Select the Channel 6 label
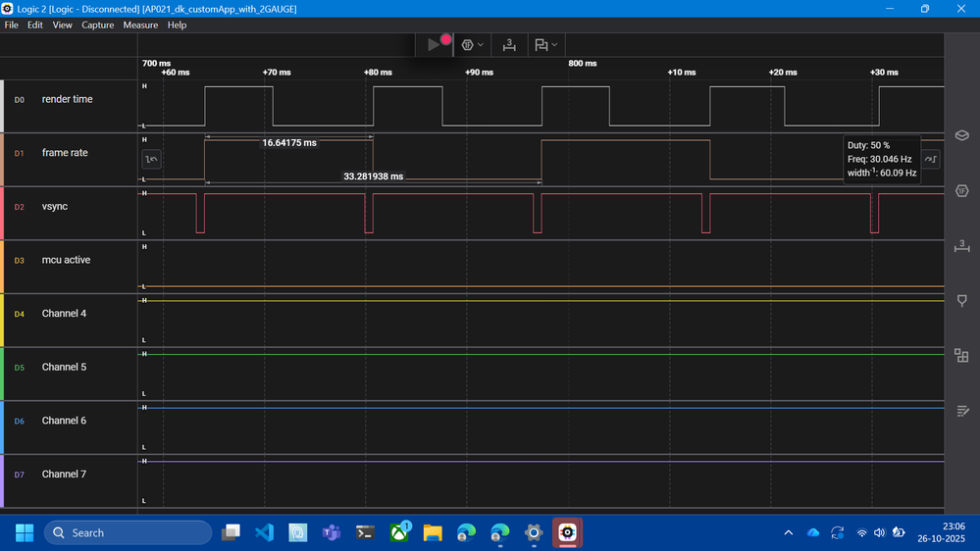The height and width of the screenshot is (551, 980). point(64,421)
